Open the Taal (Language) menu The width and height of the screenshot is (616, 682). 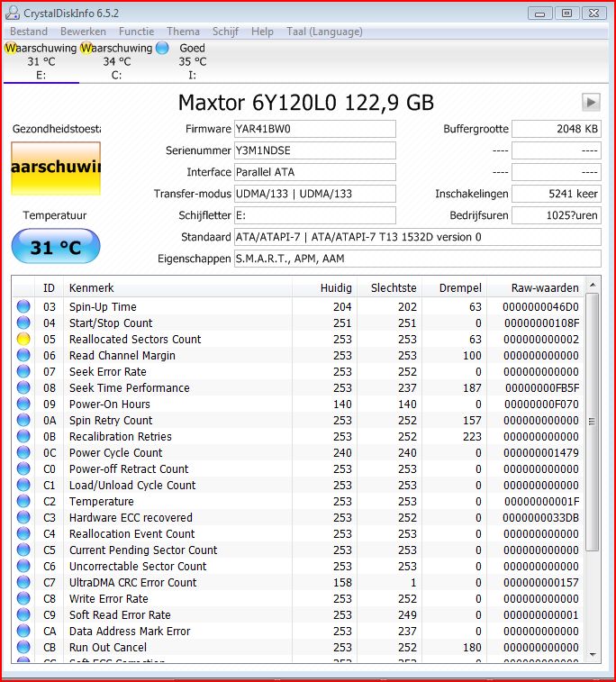(x=324, y=32)
